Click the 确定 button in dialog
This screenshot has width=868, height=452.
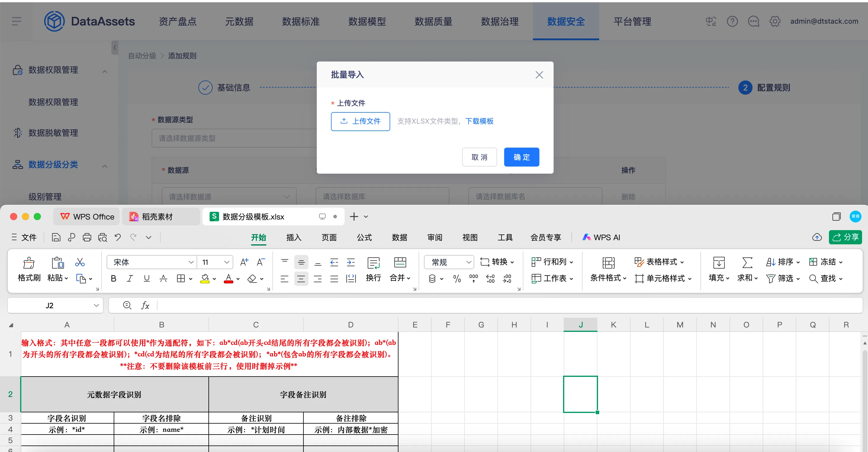pos(521,157)
